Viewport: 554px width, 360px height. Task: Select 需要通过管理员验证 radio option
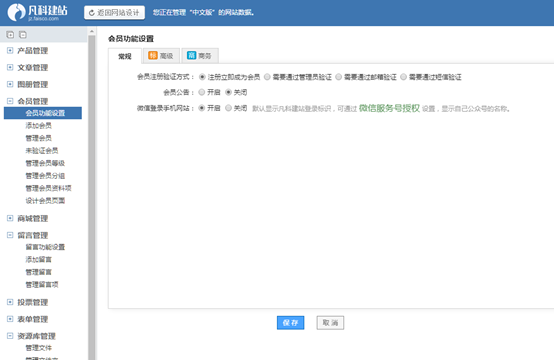267,77
